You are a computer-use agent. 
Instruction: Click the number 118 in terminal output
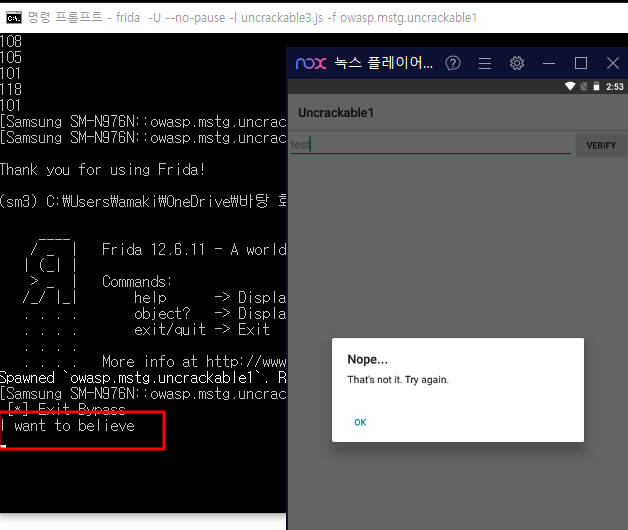[11, 89]
